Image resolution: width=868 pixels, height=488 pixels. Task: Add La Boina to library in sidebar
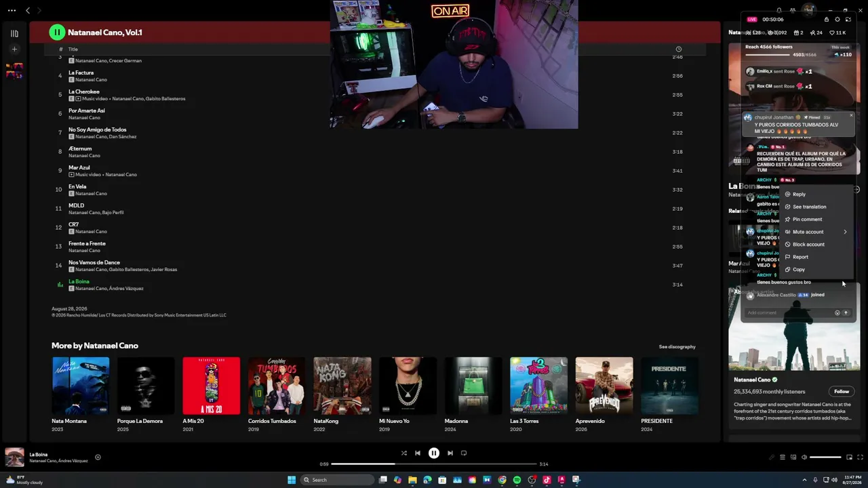[x=856, y=190]
